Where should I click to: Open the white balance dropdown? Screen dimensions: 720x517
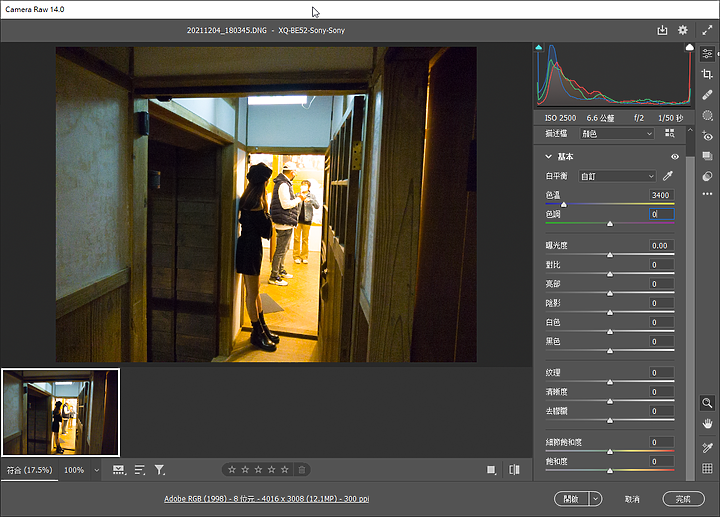(617, 176)
